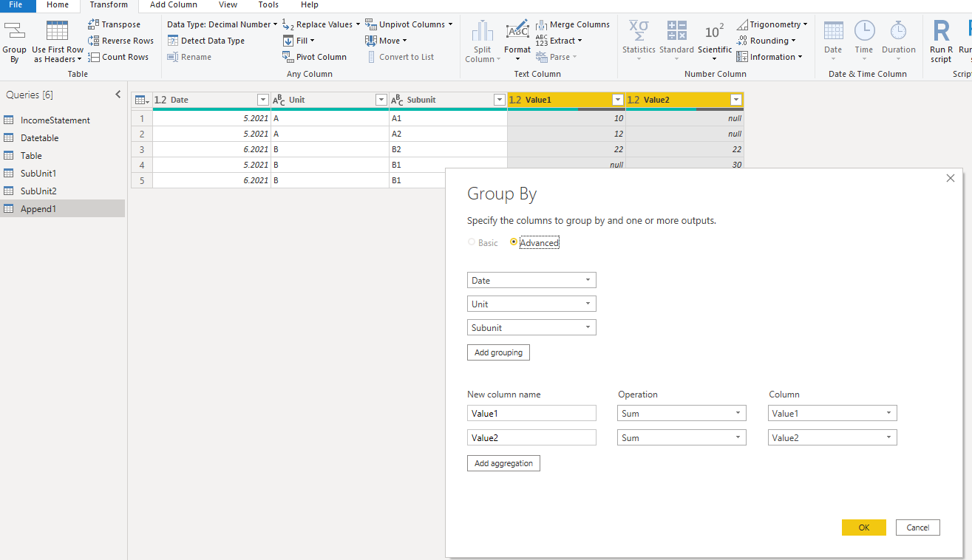Click the Add aggregation button
Viewport: 972px width, 560px height.
pyautogui.click(x=504, y=463)
